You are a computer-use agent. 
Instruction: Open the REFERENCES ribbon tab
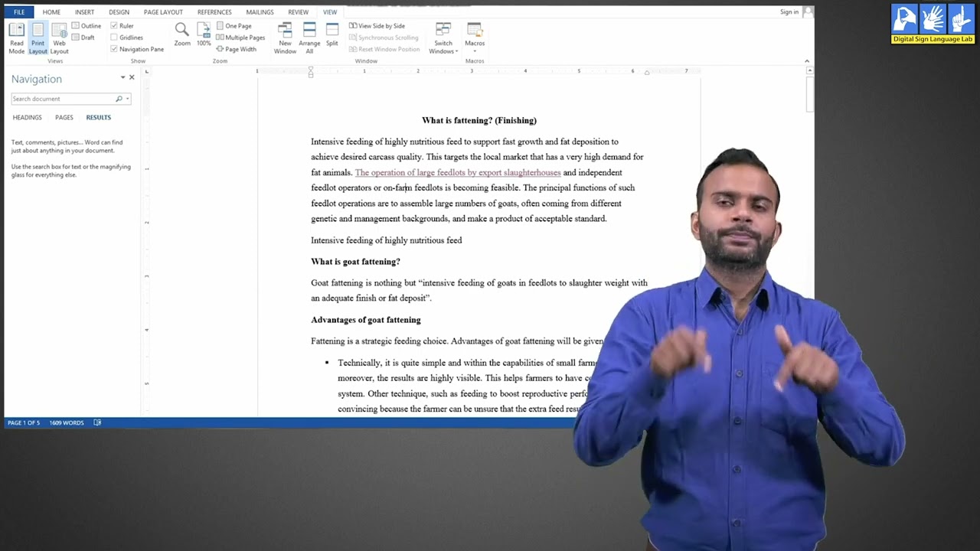[x=214, y=12]
